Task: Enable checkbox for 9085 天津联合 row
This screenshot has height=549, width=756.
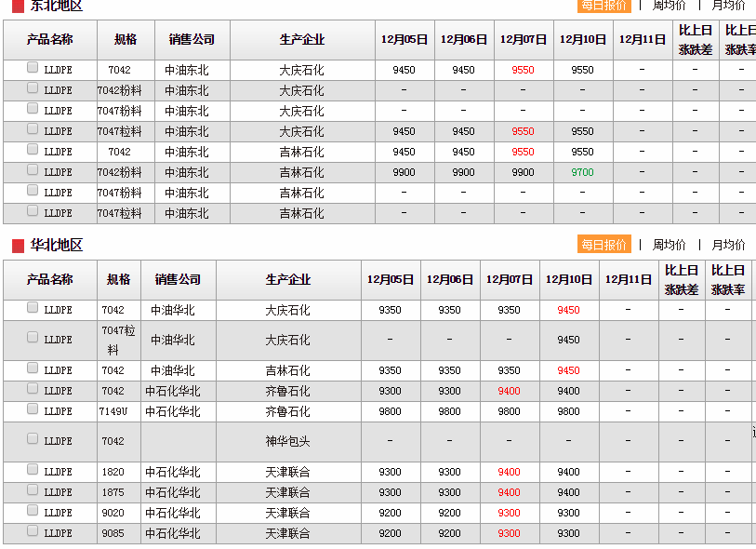Action: click(33, 531)
